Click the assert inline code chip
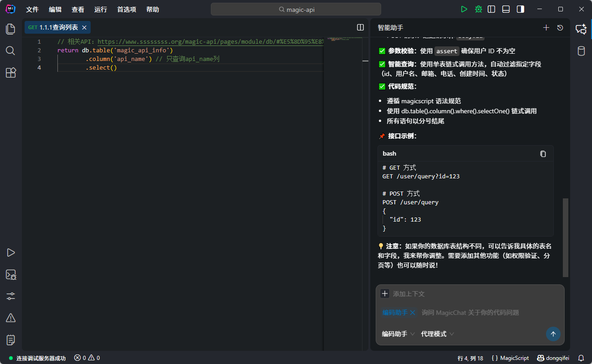 click(446, 51)
